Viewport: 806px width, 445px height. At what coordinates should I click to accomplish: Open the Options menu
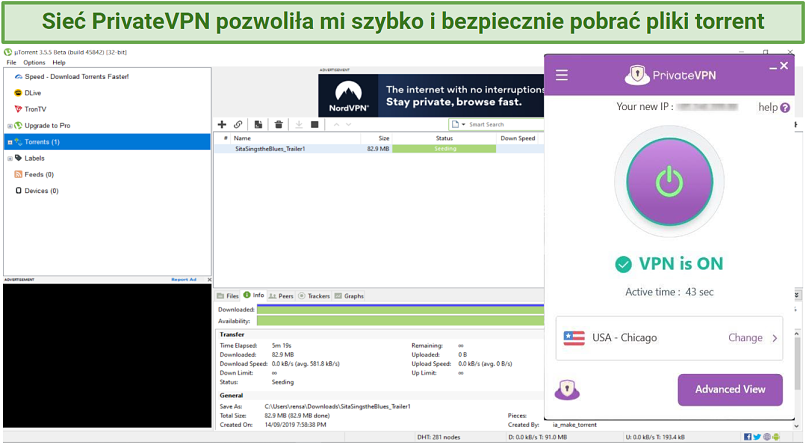tap(34, 62)
